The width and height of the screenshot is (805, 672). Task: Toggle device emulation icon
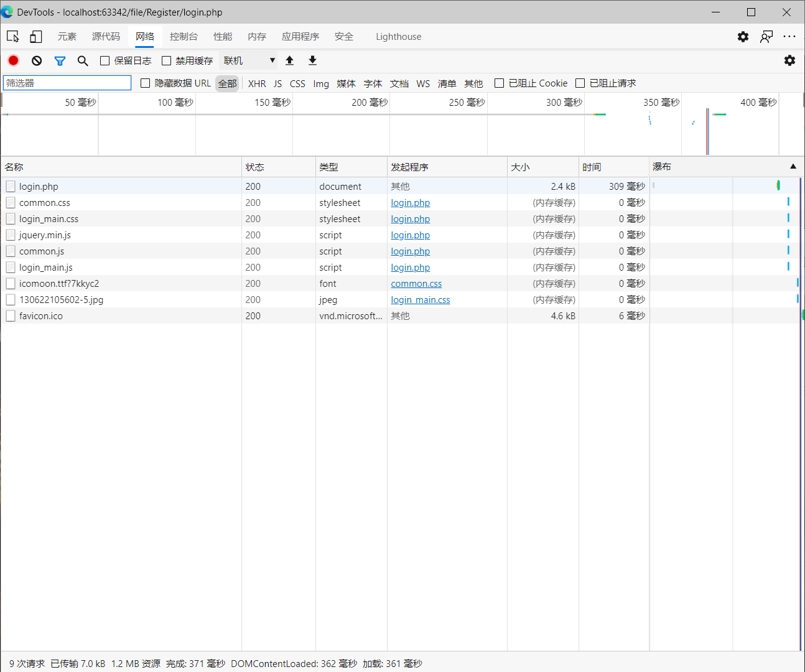click(x=36, y=37)
